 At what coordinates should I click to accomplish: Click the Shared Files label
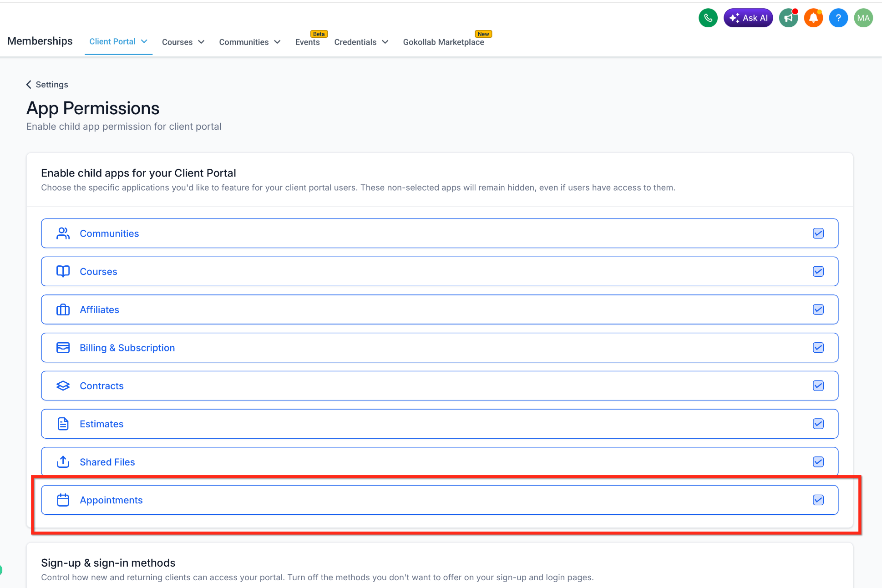pyautogui.click(x=107, y=462)
